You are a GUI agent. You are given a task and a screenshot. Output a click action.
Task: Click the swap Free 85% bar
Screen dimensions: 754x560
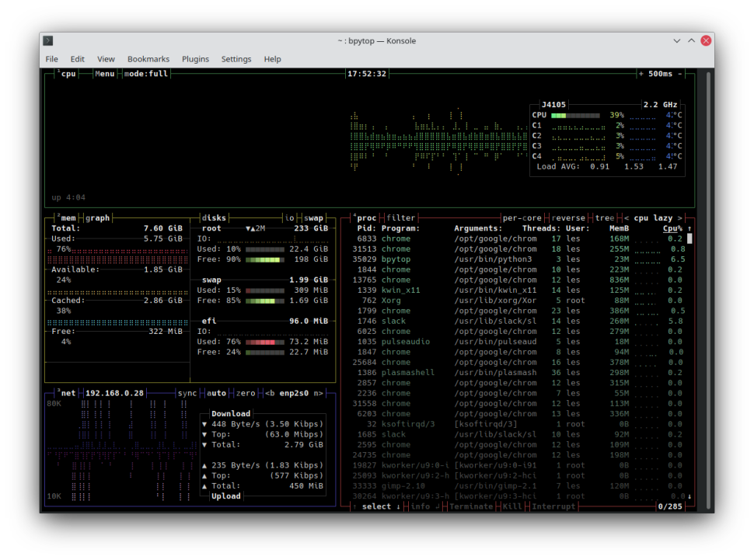pyautogui.click(x=265, y=301)
